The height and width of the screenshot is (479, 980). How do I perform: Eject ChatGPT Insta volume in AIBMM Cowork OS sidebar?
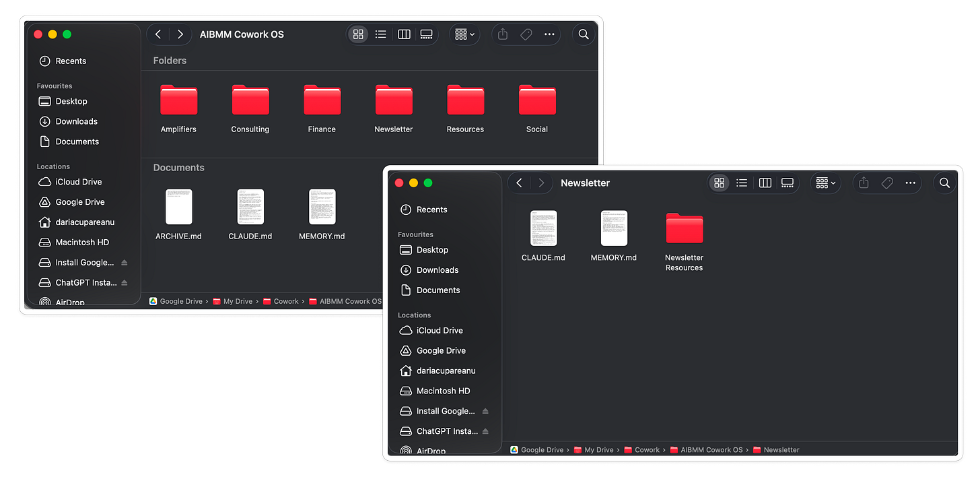point(125,283)
